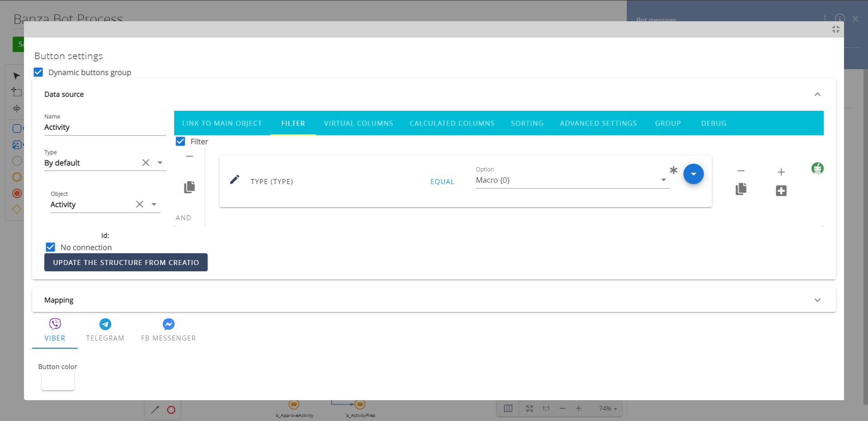Switch to the CALCULATED COLUMNS tab

coord(452,123)
